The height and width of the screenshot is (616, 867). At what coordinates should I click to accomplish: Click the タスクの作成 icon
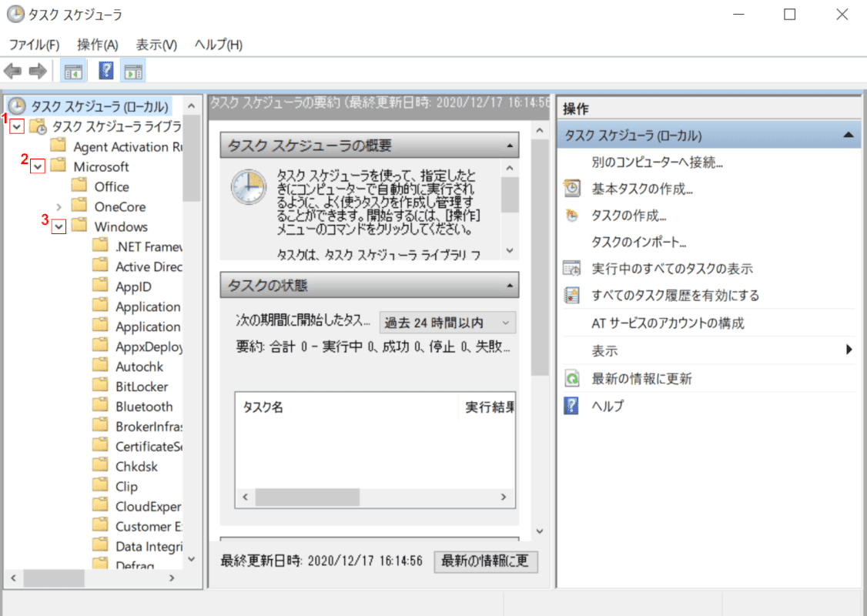pos(572,215)
